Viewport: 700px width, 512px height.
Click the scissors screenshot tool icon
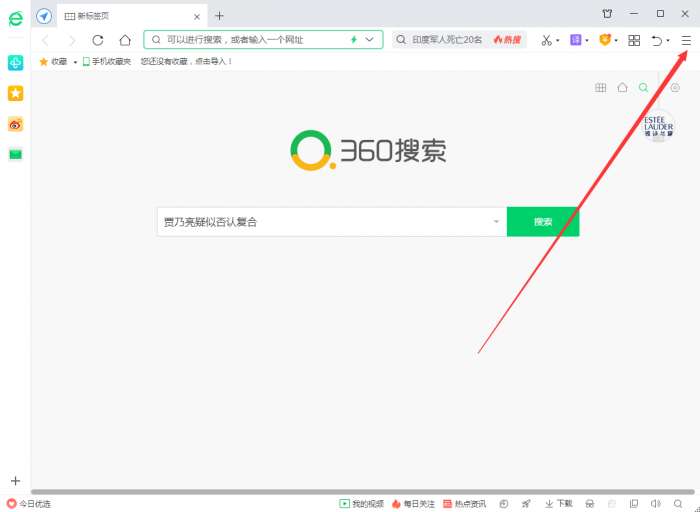pos(546,41)
